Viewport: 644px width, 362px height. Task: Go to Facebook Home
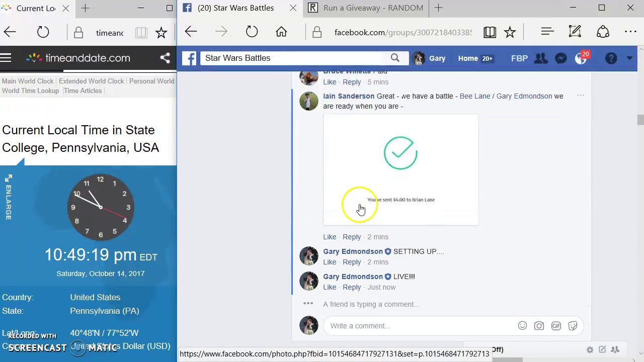(x=468, y=58)
